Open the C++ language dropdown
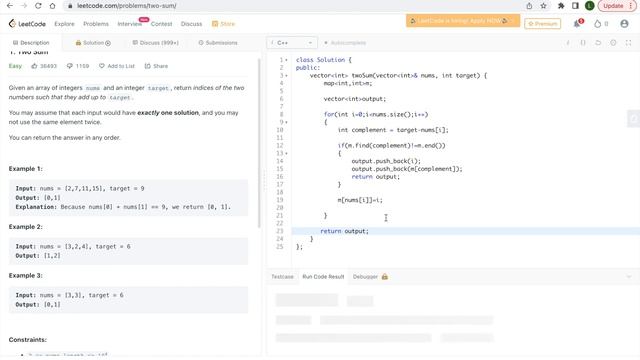 point(292,42)
